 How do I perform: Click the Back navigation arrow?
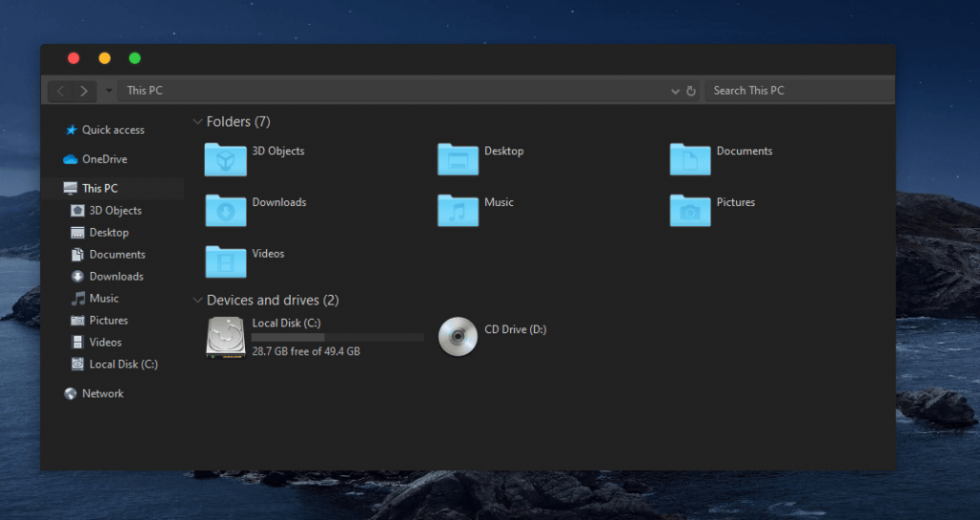pyautogui.click(x=60, y=91)
